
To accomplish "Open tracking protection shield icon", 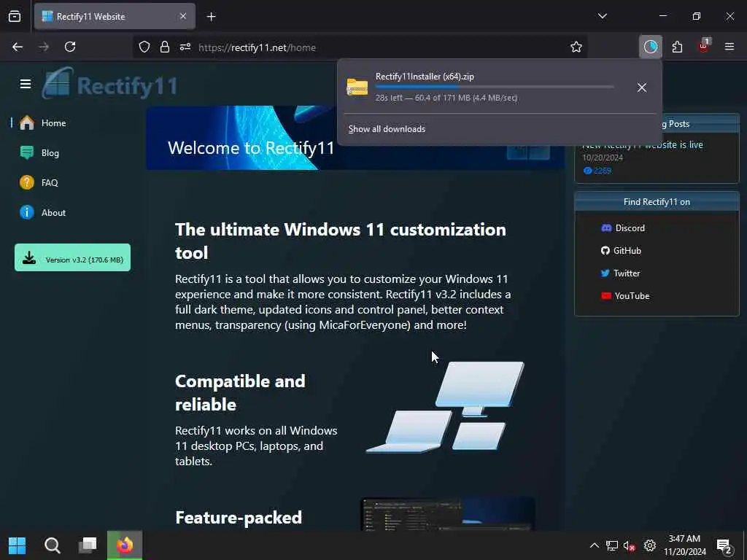I will click(x=144, y=47).
